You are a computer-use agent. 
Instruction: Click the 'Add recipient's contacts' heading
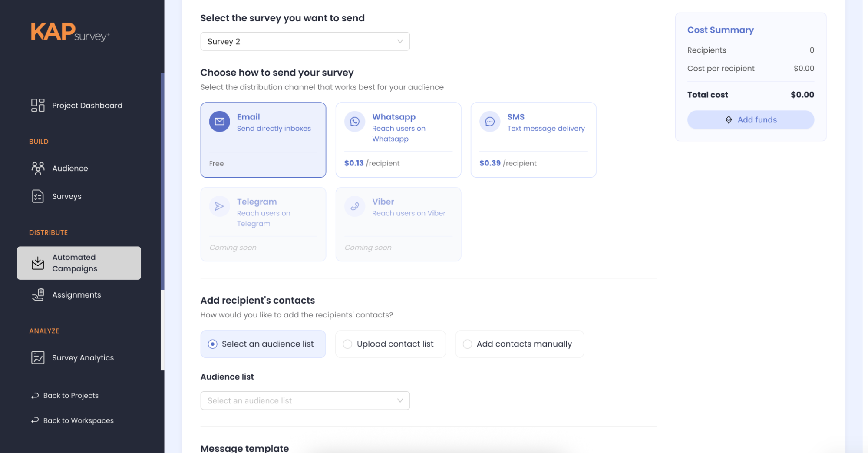(x=257, y=300)
